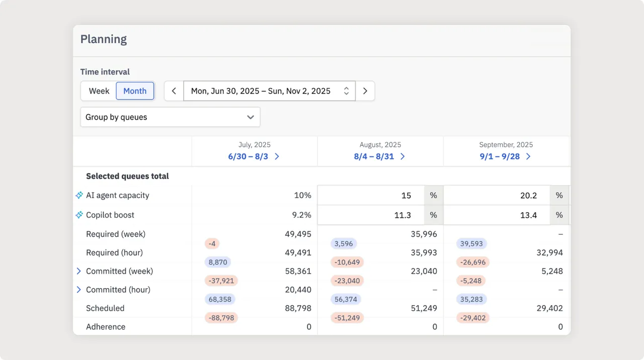Click chevron next to 9/1 – 9/28
The height and width of the screenshot is (360, 644).
coord(528,156)
